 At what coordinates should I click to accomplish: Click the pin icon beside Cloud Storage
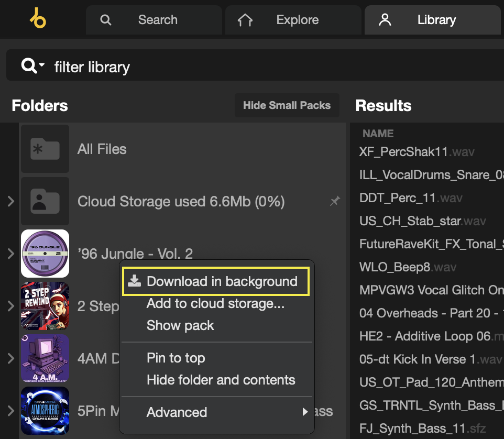(335, 201)
